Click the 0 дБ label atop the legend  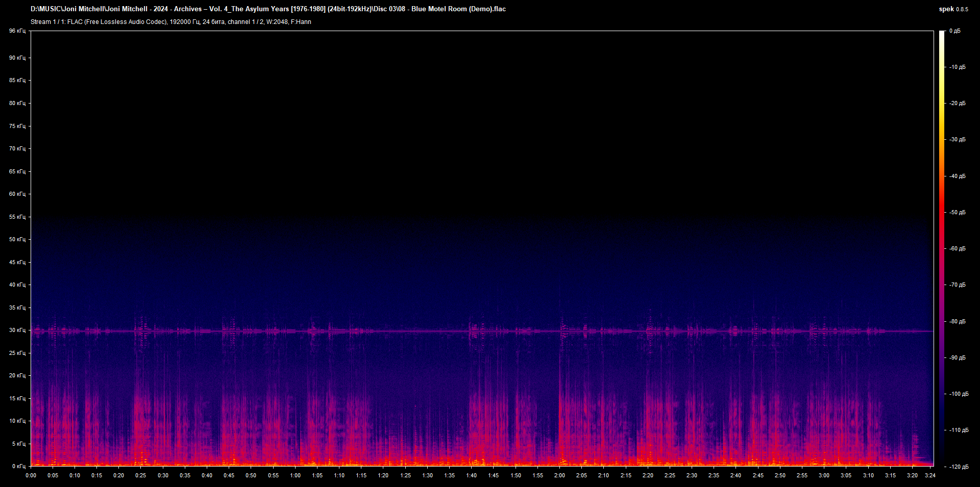click(x=956, y=31)
